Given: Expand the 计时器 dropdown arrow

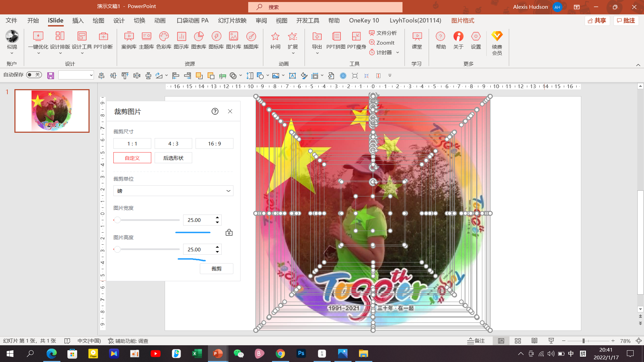Looking at the screenshot, I should coord(397,53).
